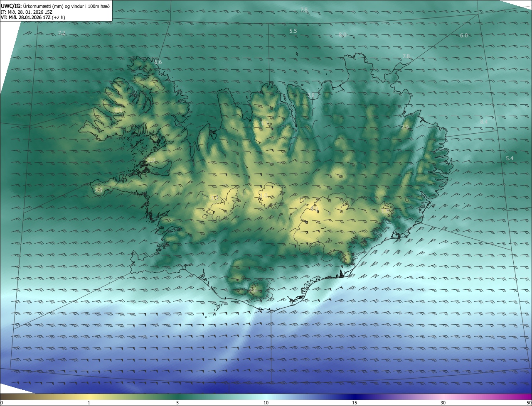Click the colour bar tick label "30"
Screen dimensions: 532x406
pos(443,403)
